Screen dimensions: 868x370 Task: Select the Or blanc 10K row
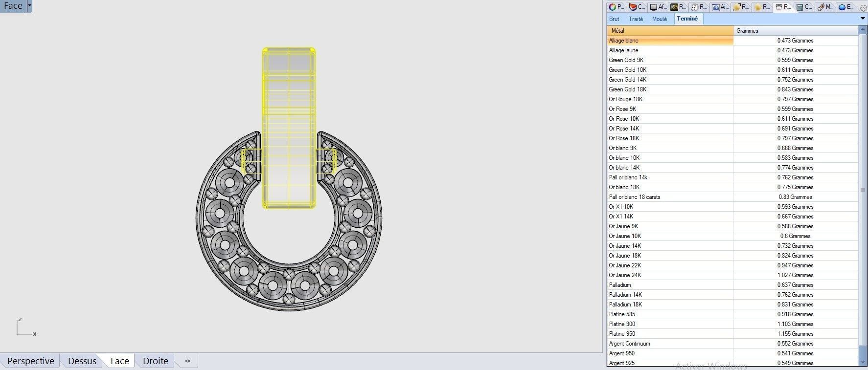click(x=732, y=158)
